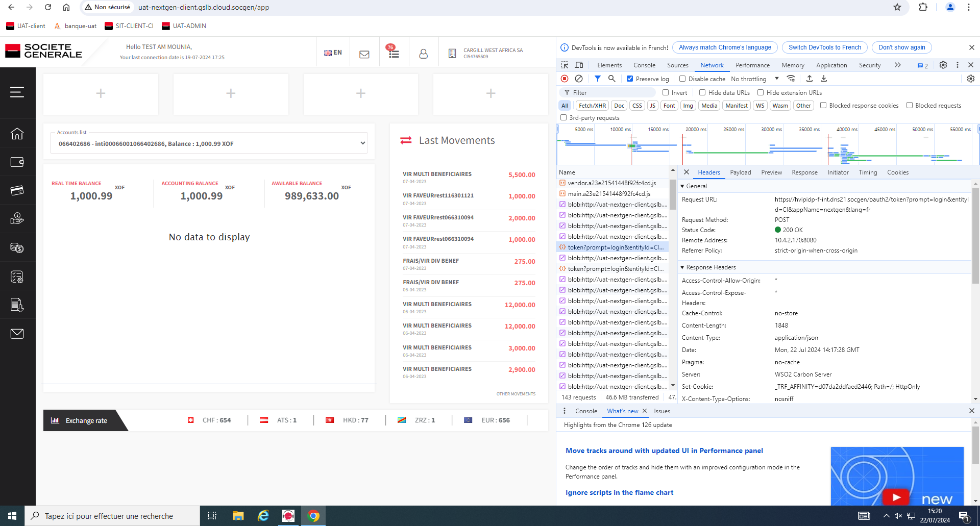The width and height of the screenshot is (980, 526).
Task: Open the checklist settings icon in the sidebar
Action: (x=17, y=277)
